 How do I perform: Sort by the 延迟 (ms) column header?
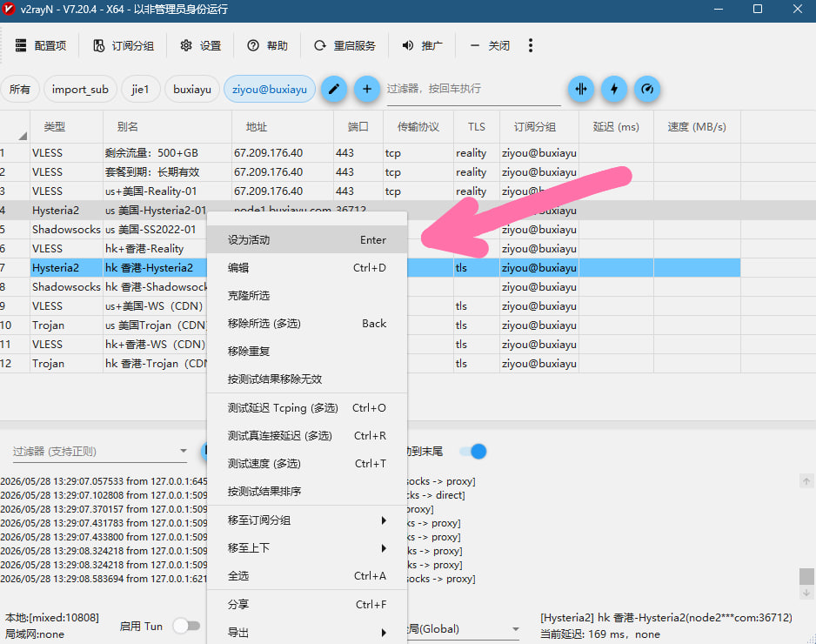pyautogui.click(x=616, y=126)
